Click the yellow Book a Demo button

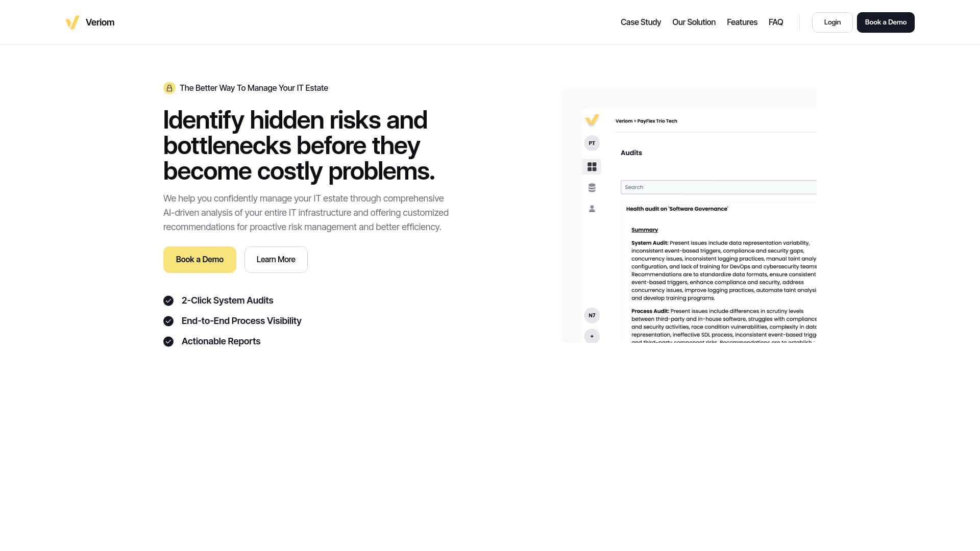coord(200,260)
